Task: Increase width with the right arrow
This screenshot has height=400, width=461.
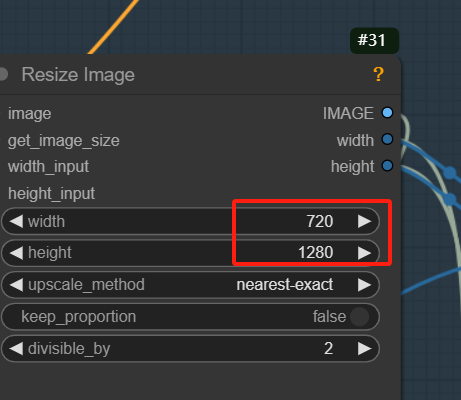Action: click(364, 221)
